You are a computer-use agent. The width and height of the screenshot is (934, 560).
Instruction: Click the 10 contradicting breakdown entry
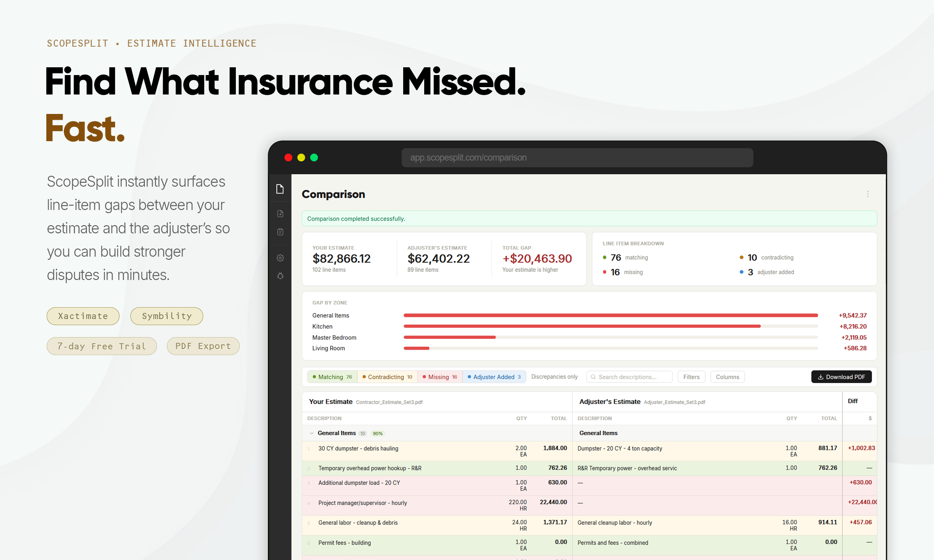click(x=766, y=257)
